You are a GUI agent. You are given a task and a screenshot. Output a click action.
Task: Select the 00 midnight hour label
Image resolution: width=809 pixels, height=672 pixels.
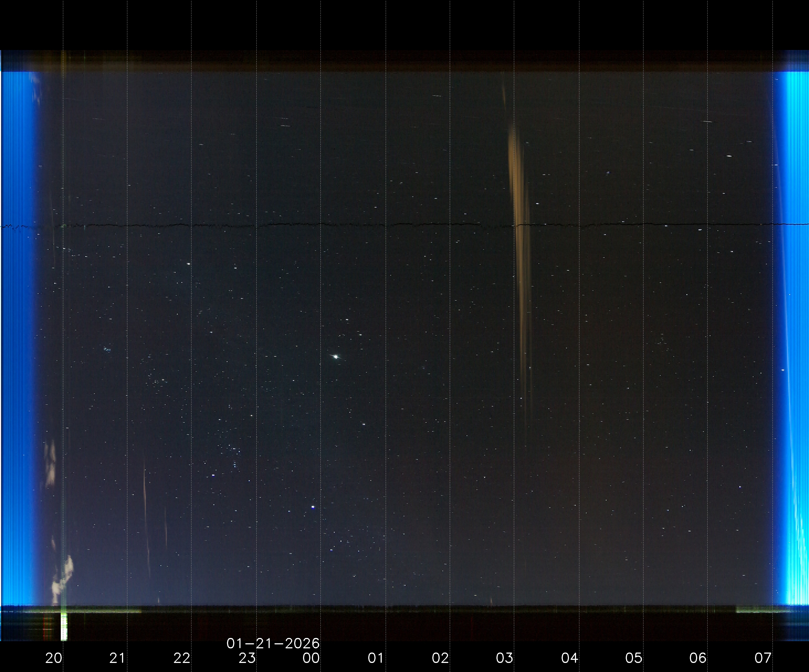point(311,658)
